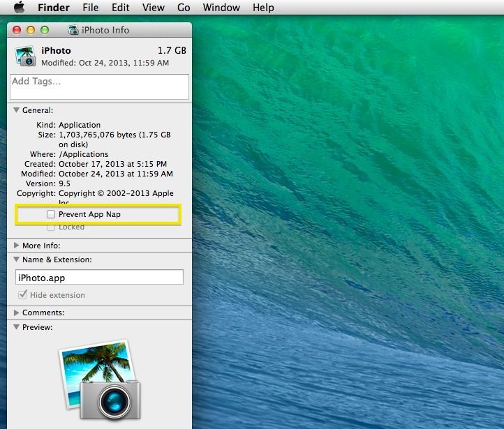Click the iPhoto.app name field
504x429 pixels.
pyautogui.click(x=99, y=277)
